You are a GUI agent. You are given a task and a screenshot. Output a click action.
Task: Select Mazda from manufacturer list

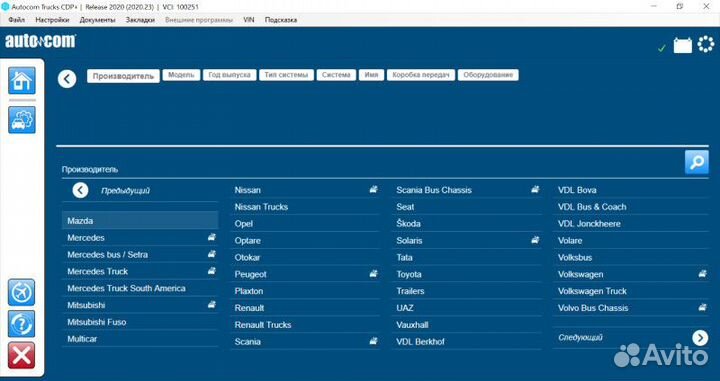click(140, 221)
